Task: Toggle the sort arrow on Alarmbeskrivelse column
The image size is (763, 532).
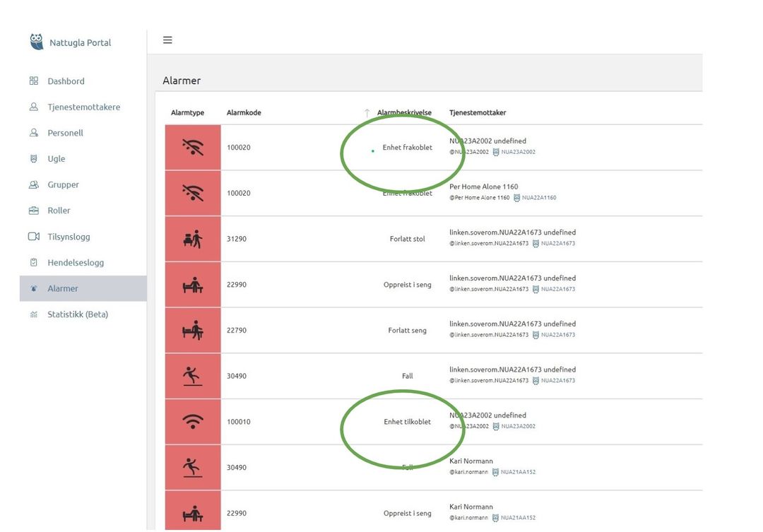Action: click(x=367, y=112)
